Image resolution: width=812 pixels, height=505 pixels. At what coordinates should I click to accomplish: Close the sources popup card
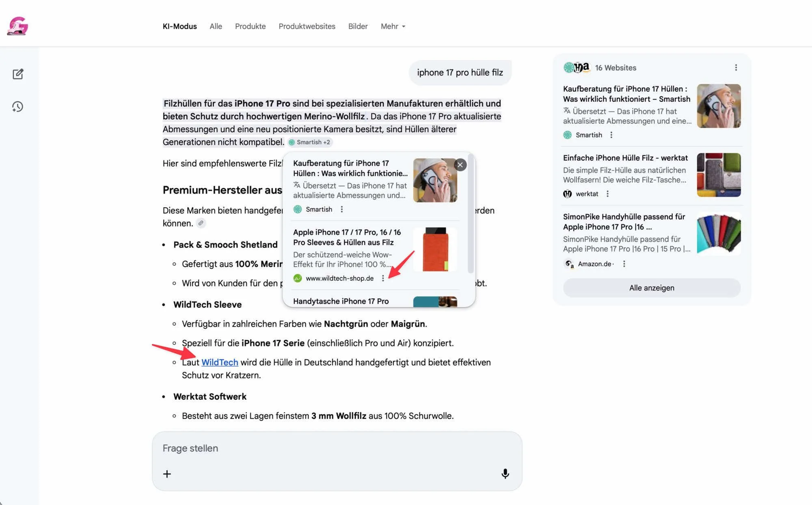[x=460, y=165]
